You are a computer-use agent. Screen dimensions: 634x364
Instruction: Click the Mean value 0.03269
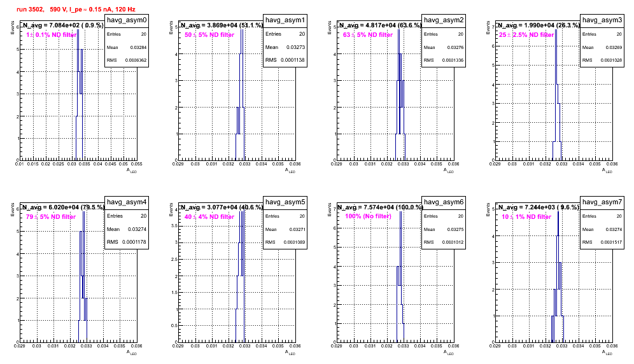pyautogui.click(x=614, y=47)
